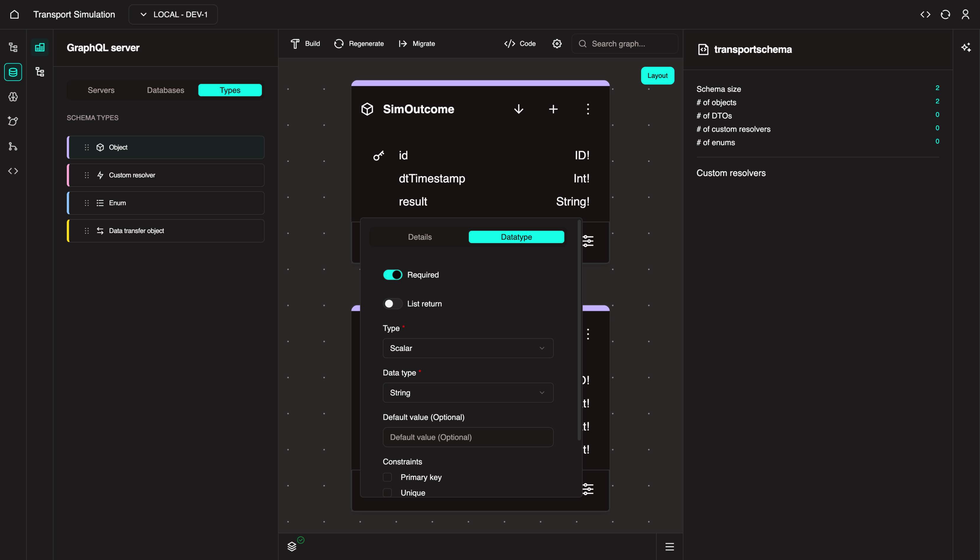Click the Migrate toolbar button

click(x=417, y=43)
